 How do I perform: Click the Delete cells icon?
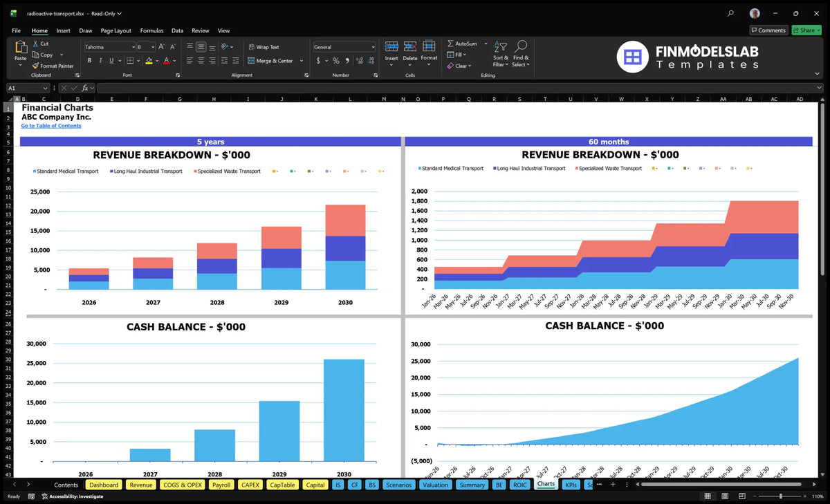tap(410, 46)
